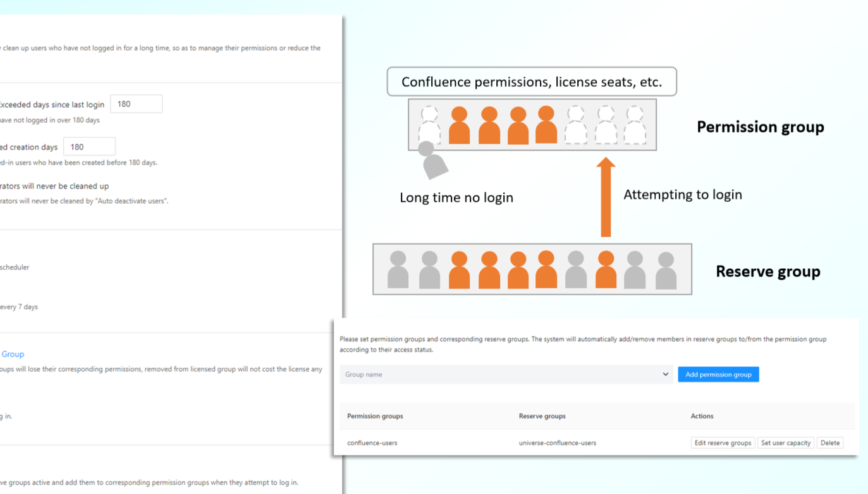The width and height of the screenshot is (868, 494).
Task: Edit reserve groups for confluence-users
Action: click(x=723, y=443)
